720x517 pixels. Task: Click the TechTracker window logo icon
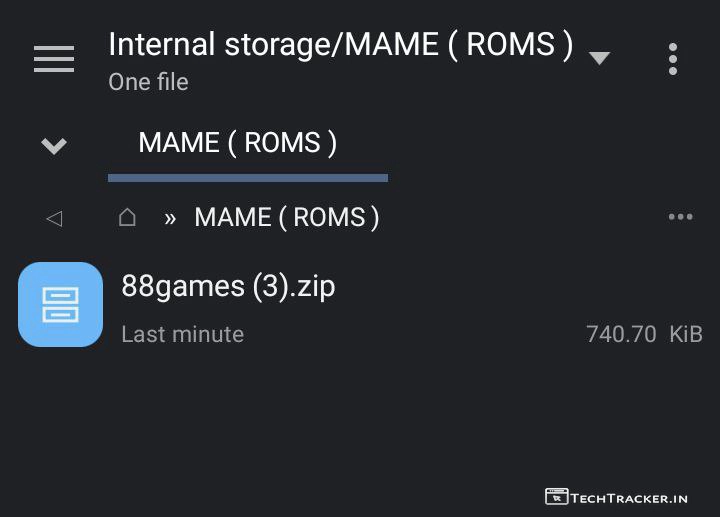[556, 496]
